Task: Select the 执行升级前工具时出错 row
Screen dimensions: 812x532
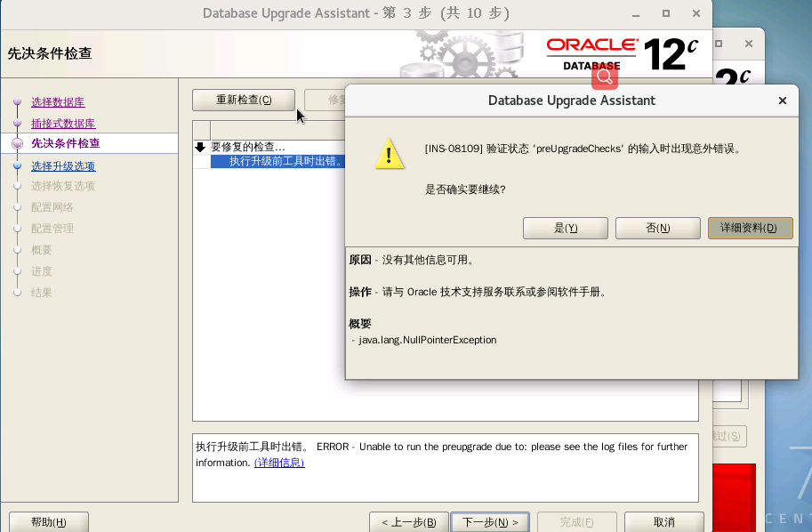Action: click(278, 161)
